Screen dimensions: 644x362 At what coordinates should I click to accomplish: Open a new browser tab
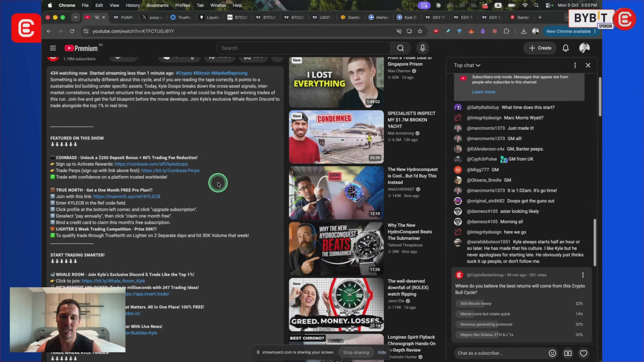pos(540,17)
